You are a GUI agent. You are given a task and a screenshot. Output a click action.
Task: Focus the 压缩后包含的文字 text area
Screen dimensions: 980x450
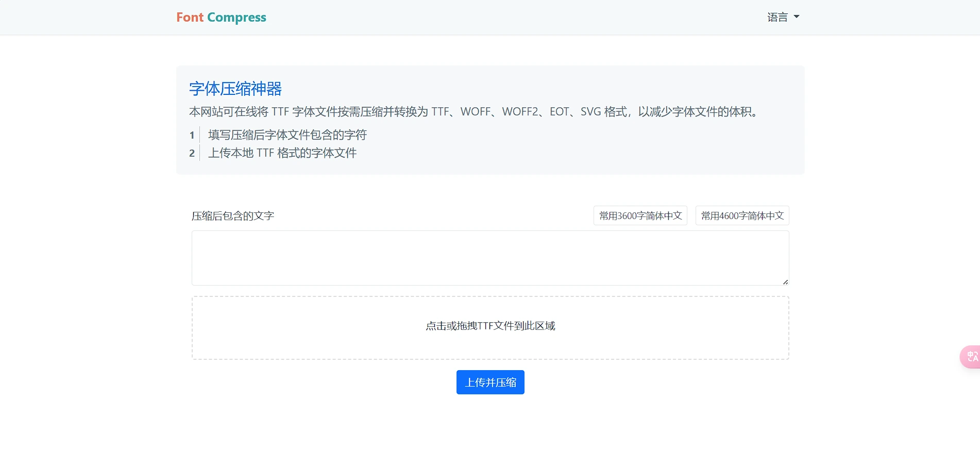coord(491,258)
